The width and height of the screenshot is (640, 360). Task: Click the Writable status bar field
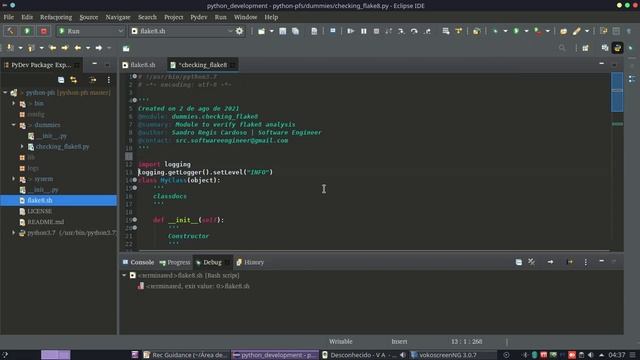pyautogui.click(x=340, y=341)
